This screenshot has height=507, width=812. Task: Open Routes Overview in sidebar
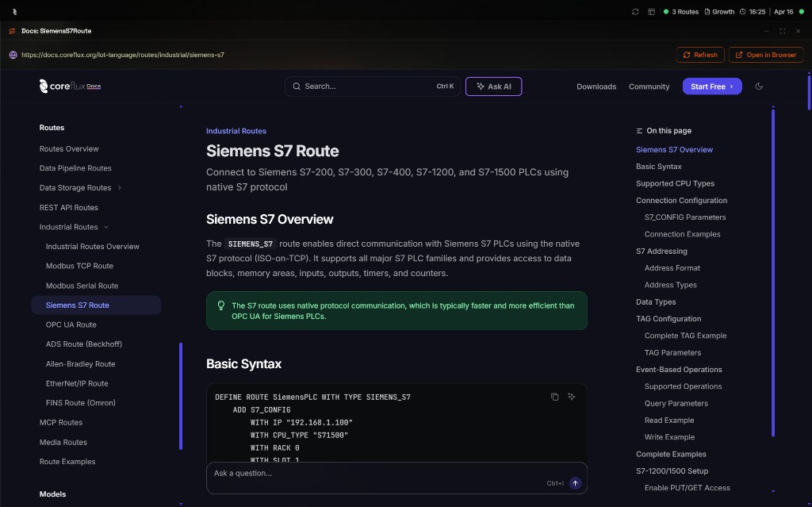(x=69, y=149)
